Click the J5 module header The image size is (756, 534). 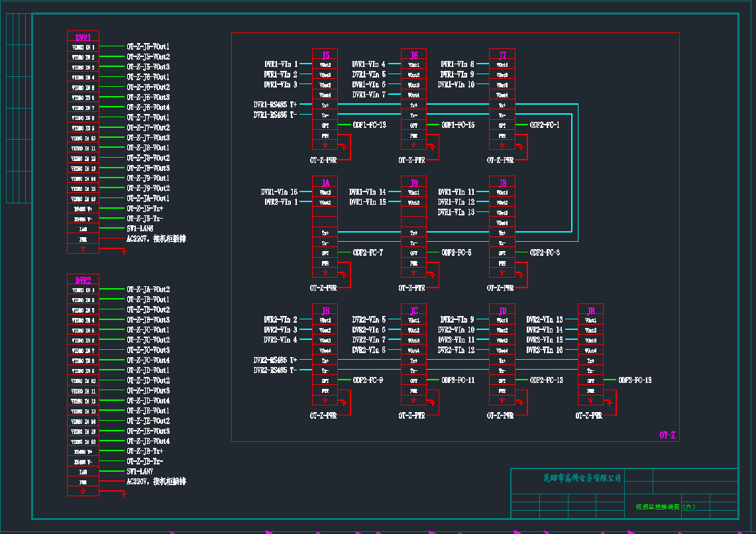point(325,55)
